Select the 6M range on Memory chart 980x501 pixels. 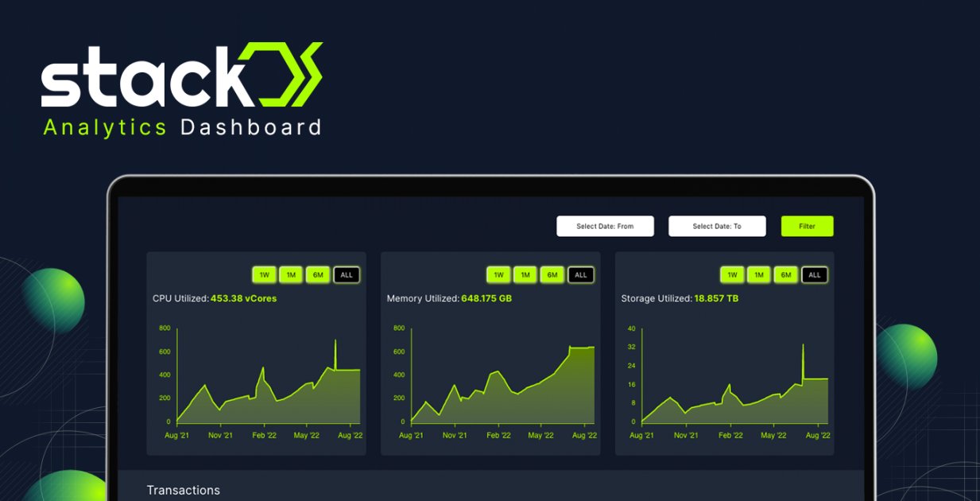(552, 274)
